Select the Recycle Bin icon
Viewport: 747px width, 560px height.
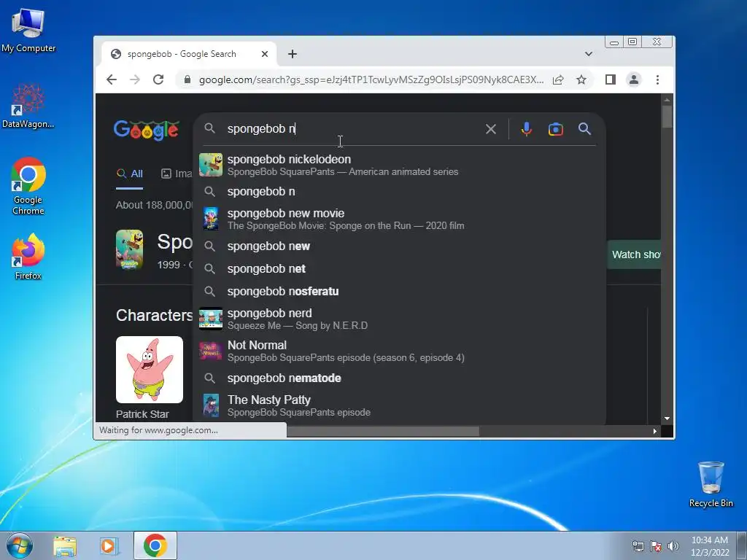(x=711, y=484)
